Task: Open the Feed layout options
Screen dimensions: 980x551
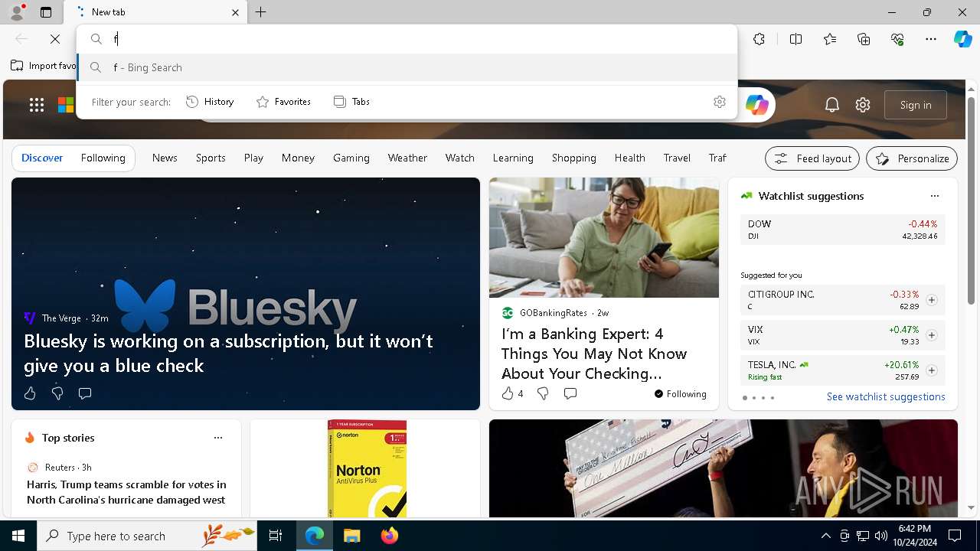Action: tap(812, 158)
